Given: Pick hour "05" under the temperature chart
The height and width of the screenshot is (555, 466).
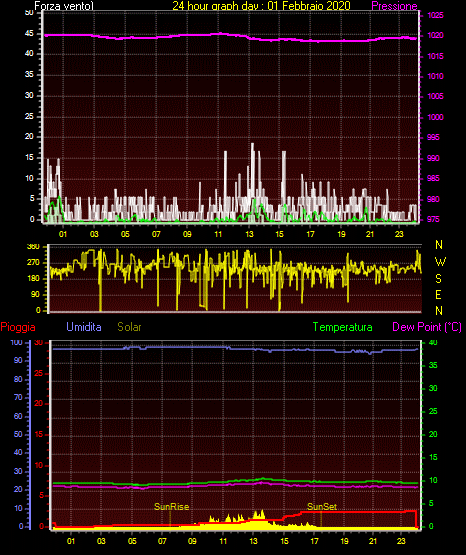Looking at the screenshot, I should coord(132,541).
